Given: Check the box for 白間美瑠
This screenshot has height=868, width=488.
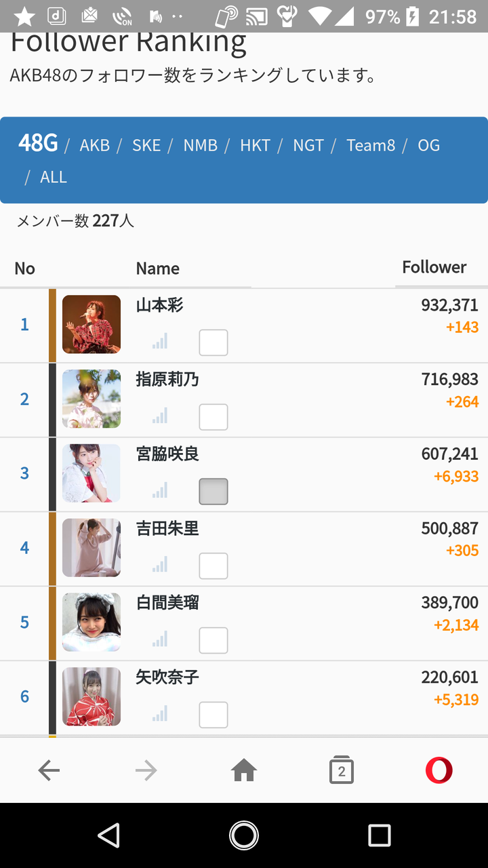Looking at the screenshot, I should 213,640.
